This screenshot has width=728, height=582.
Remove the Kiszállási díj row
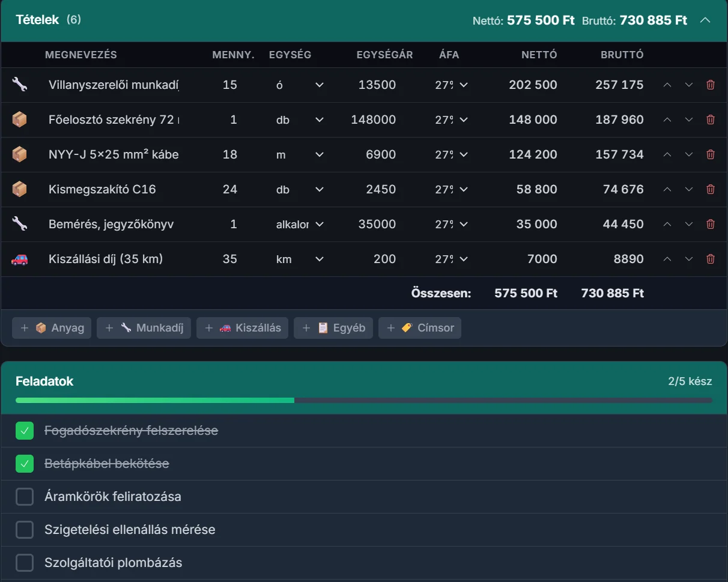[711, 259]
